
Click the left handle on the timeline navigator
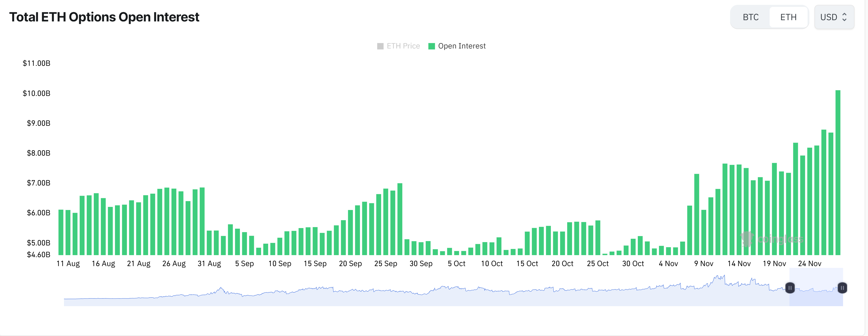(790, 288)
